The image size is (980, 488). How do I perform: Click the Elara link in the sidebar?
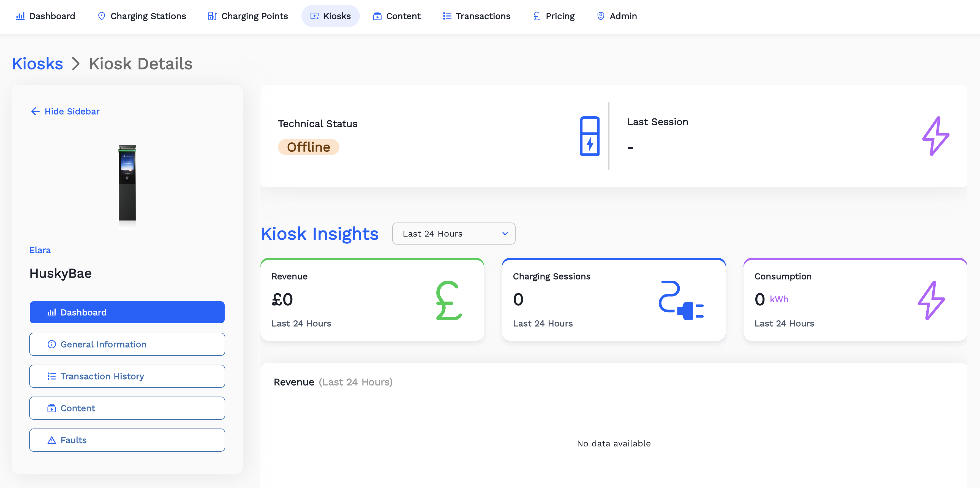point(40,250)
